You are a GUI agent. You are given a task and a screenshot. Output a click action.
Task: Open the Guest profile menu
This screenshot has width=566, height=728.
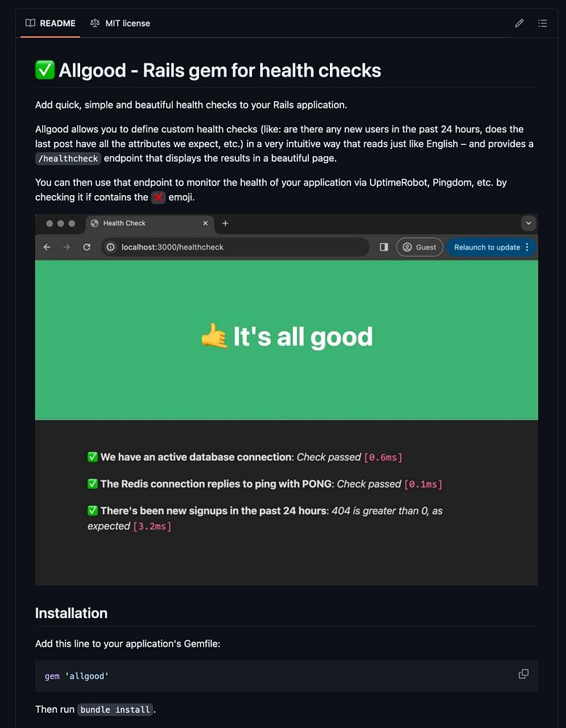point(420,247)
